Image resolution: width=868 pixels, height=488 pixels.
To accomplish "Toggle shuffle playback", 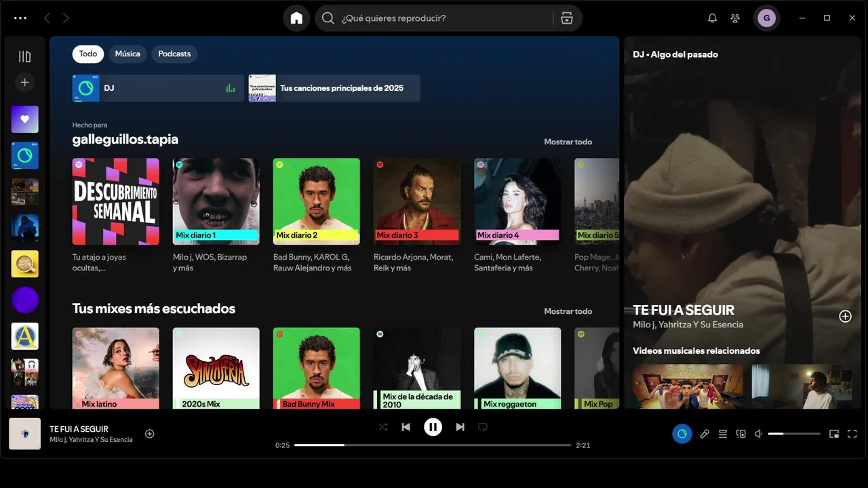I will pyautogui.click(x=383, y=427).
